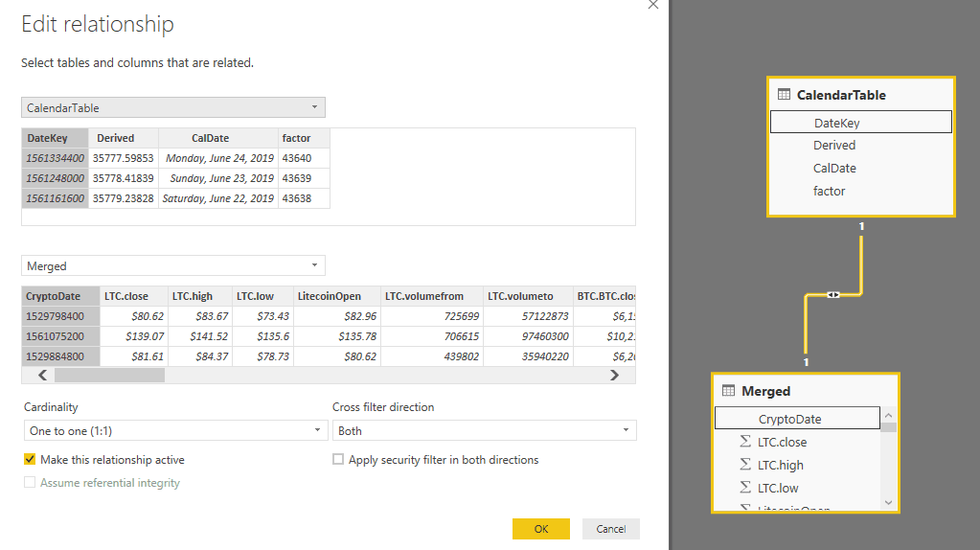This screenshot has height=550, width=980.
Task: Select the LTC.high column header in preview
Action: coord(200,296)
